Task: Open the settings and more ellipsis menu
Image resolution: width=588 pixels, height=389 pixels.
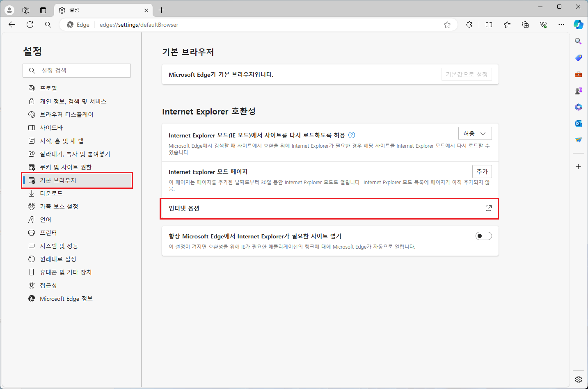Action: pos(561,25)
